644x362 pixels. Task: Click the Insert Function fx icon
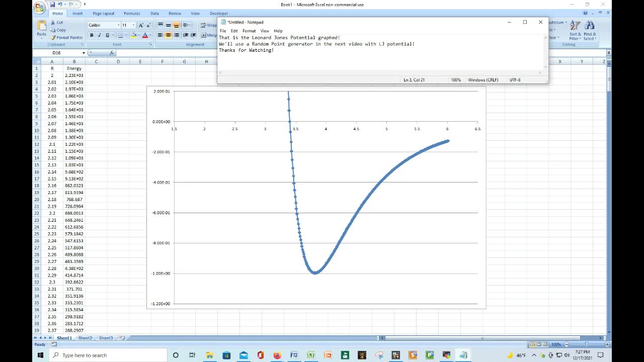coord(112,53)
